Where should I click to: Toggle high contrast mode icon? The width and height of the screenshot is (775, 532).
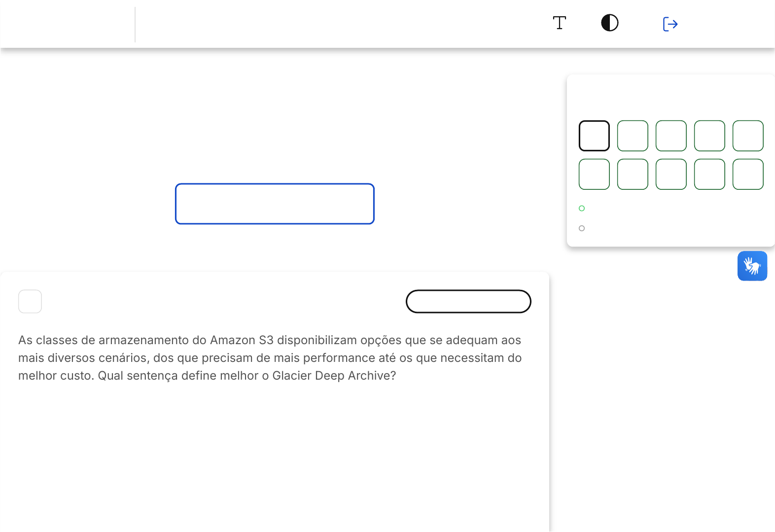point(609,23)
